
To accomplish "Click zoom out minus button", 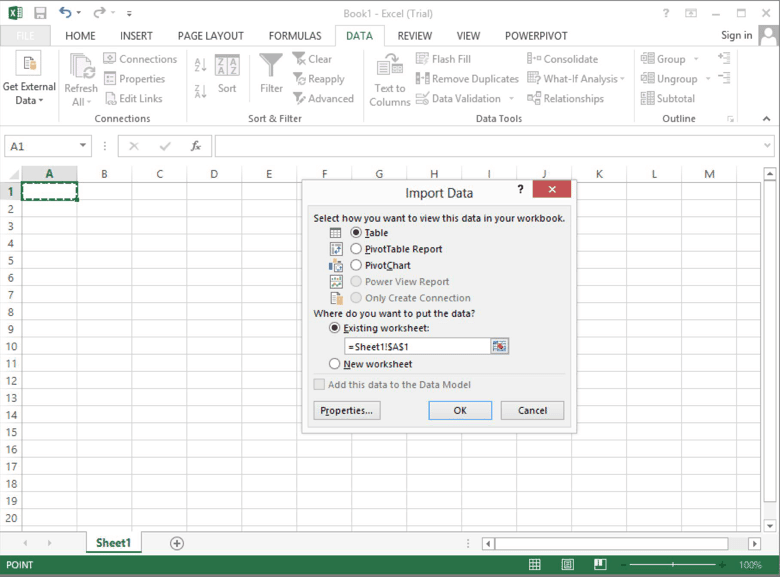I will pyautogui.click(x=623, y=565).
